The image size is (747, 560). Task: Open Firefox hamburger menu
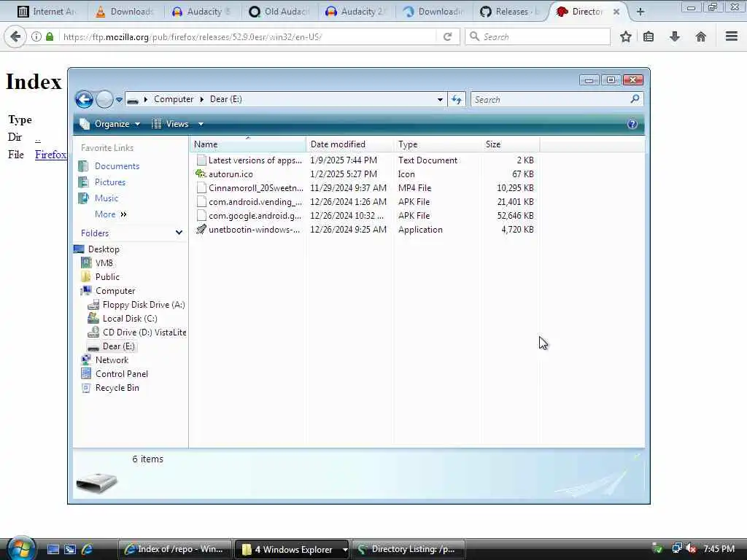tap(732, 36)
